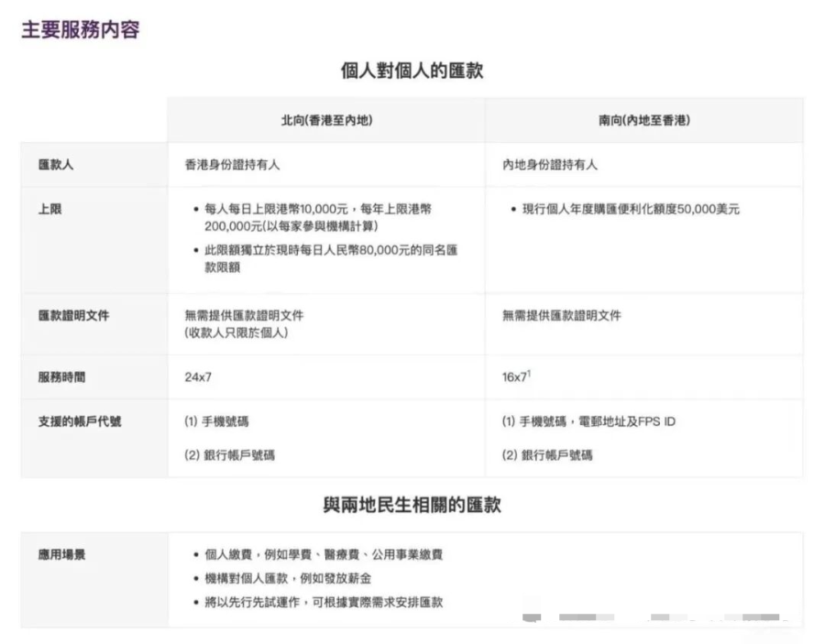Click the bullet about 人民幣80,000元 同名匯款限額
Image resolution: width=825 pixels, height=644 pixels.
325,258
